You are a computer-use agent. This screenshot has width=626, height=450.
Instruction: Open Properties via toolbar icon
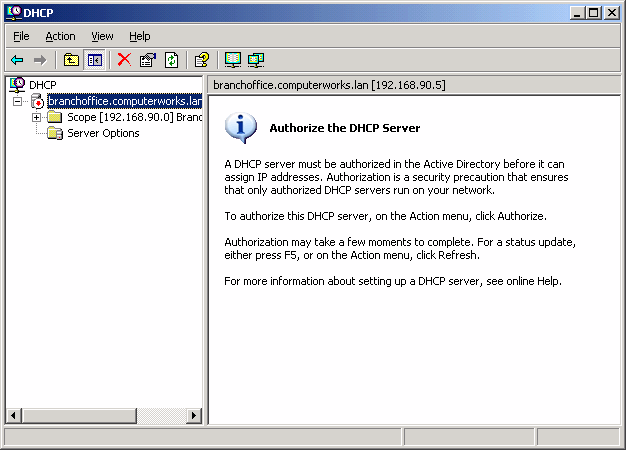148,60
